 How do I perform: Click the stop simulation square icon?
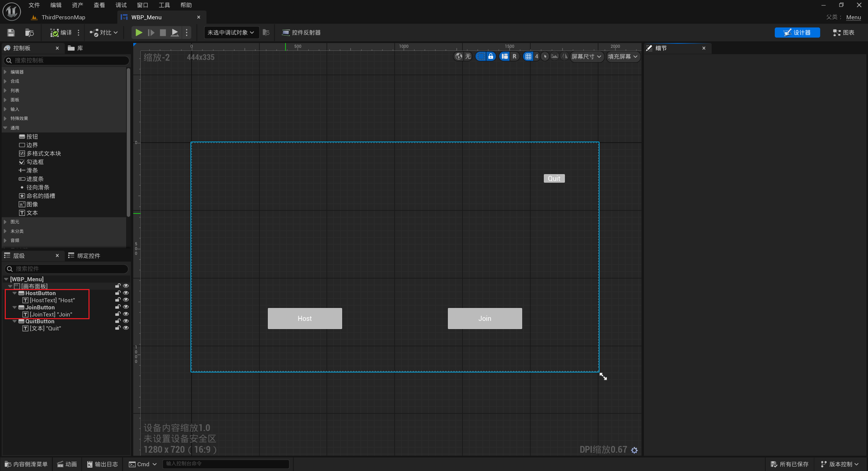click(163, 33)
